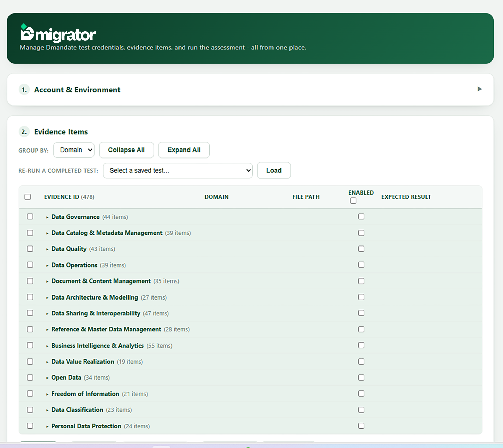Enable the Data Operations group checkbox
Image resolution: width=503 pixels, height=448 pixels.
[x=361, y=265]
